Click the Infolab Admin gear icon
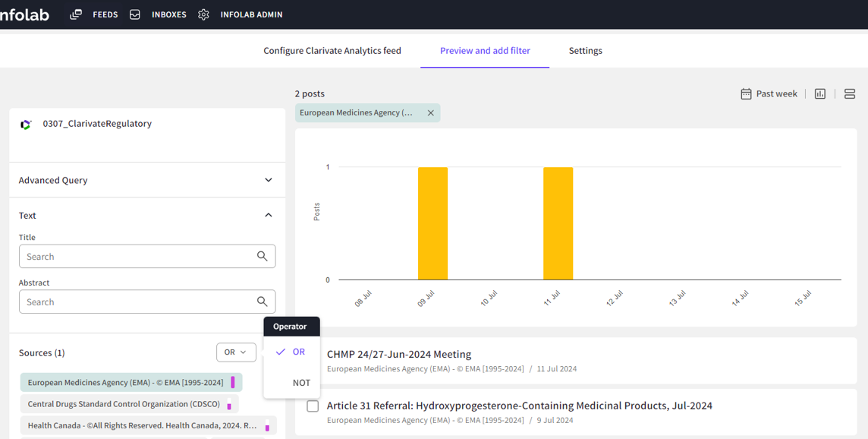868x439 pixels. [203, 14]
